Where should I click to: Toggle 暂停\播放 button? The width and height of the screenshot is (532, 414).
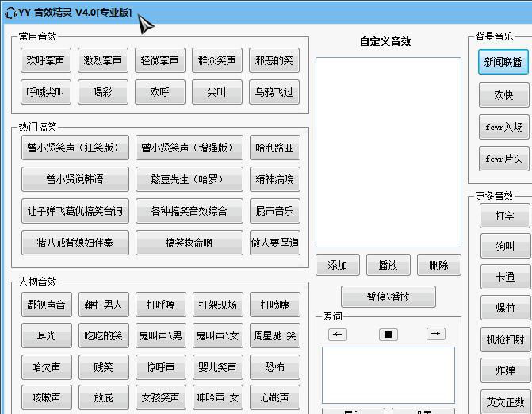click(388, 297)
